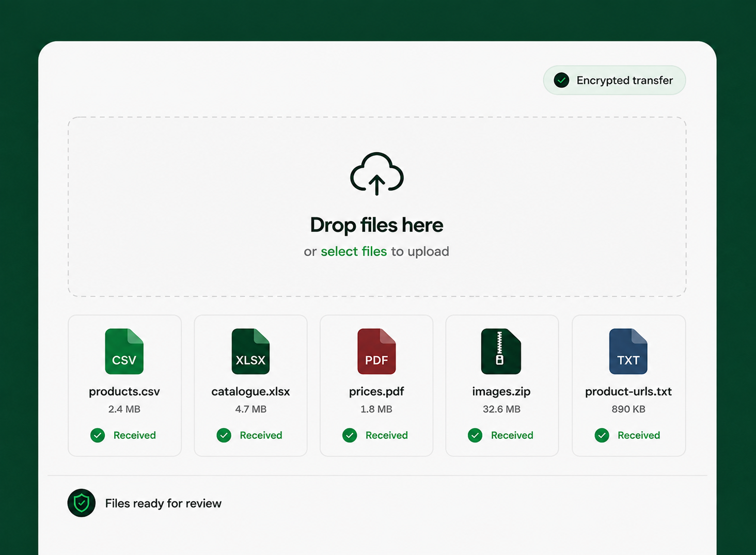
Task: Select the images.zip file name
Action: 501,391
